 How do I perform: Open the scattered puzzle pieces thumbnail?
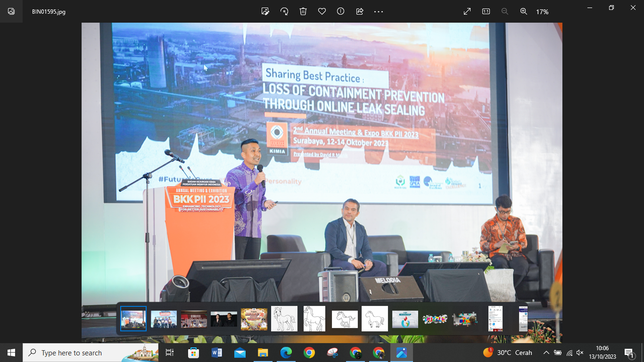[x=465, y=319]
